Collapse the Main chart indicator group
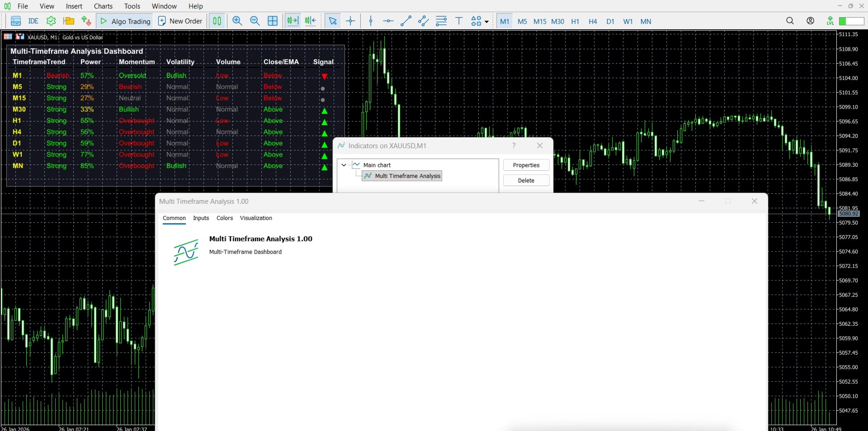This screenshot has width=868, height=431. pyautogui.click(x=344, y=165)
